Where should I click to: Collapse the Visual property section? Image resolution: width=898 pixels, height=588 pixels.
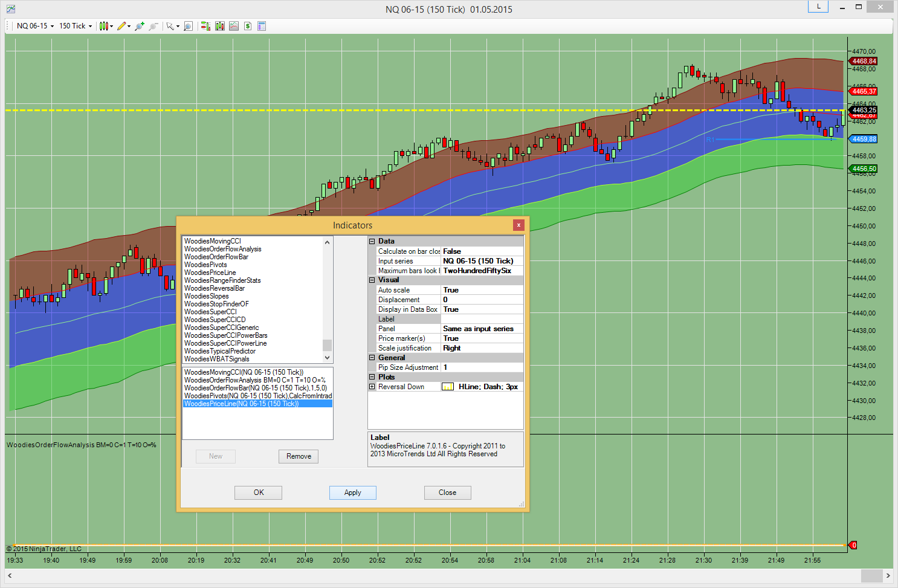click(372, 280)
